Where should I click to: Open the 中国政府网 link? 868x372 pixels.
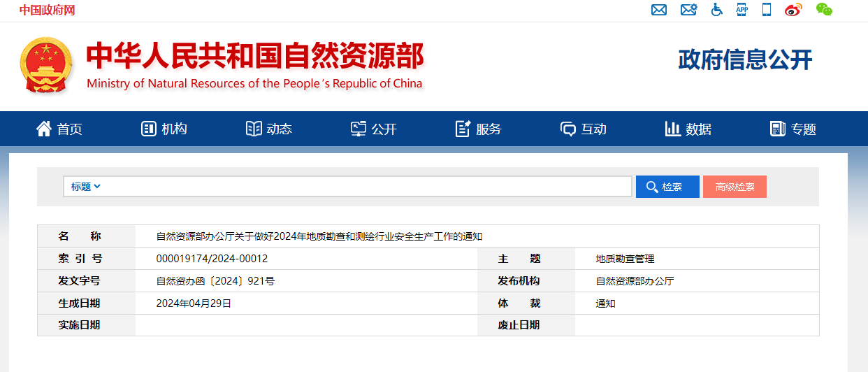pos(47,10)
